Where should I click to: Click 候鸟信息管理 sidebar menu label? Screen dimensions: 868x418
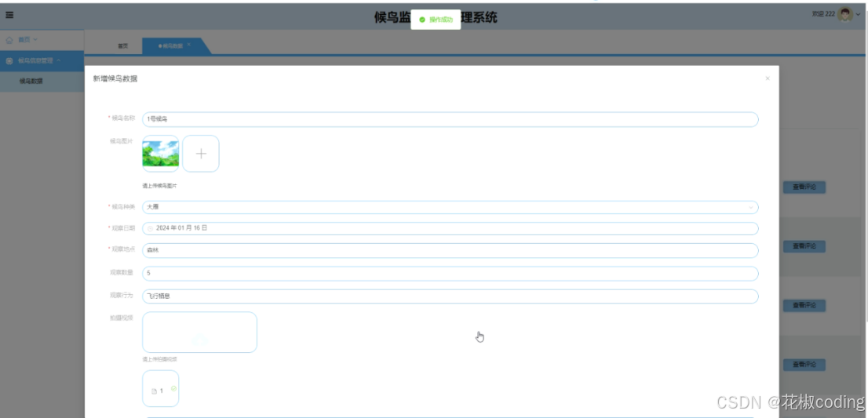(36, 61)
